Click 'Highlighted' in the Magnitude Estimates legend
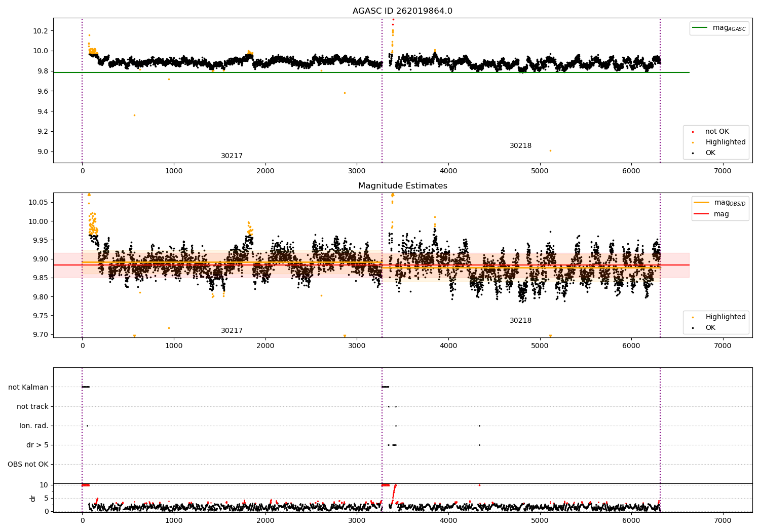The image size is (760, 532). tap(726, 317)
